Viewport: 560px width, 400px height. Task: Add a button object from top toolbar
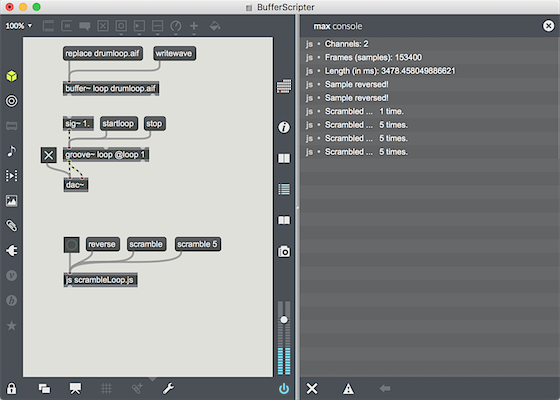click(x=121, y=26)
